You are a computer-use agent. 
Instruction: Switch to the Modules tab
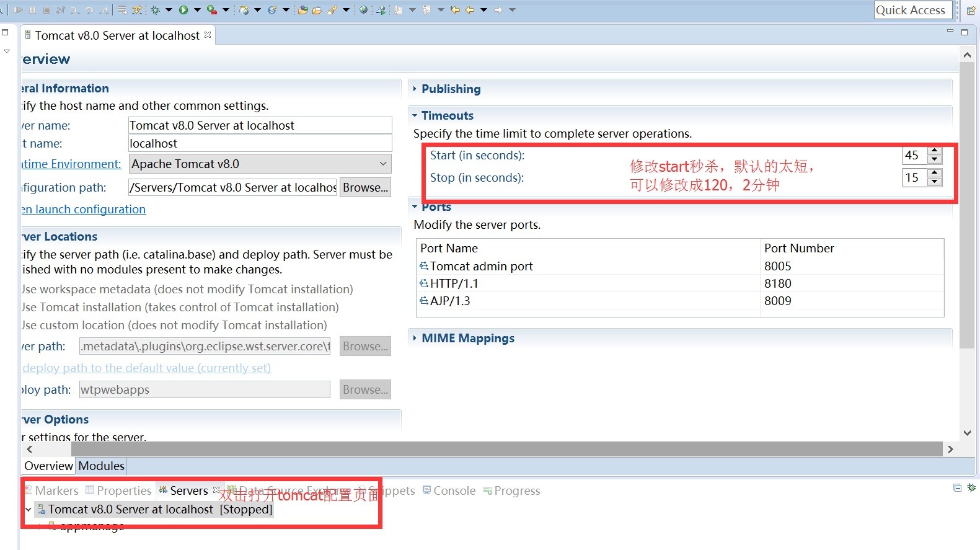pos(101,466)
